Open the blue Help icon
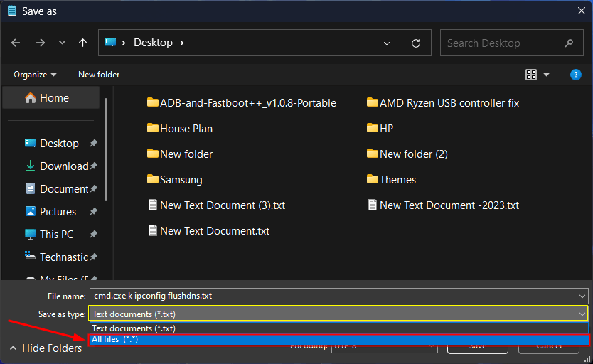Viewport: 593px width, 364px height. 575,75
